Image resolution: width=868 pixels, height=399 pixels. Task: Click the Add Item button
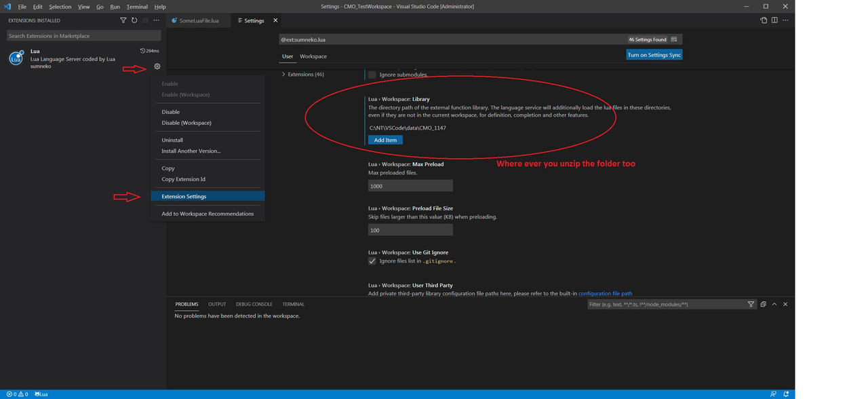(385, 140)
